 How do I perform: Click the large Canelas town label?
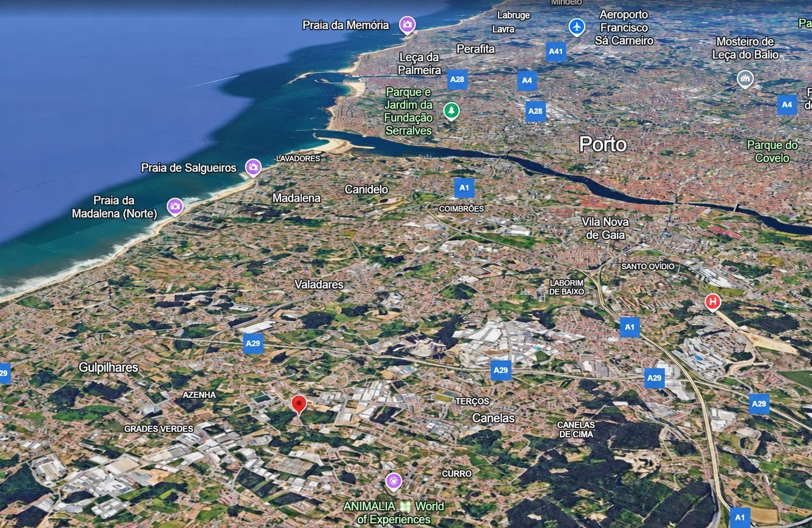493,418
